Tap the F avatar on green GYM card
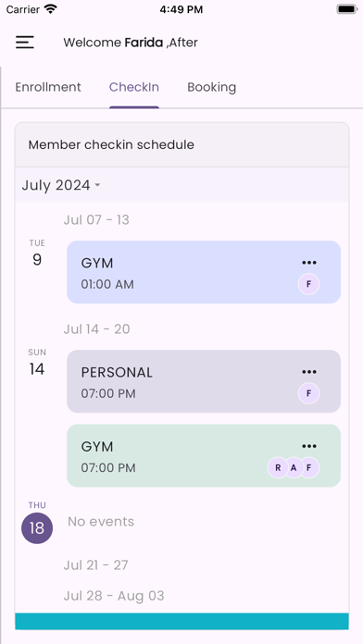Screen dimensions: 363x644 [x=308, y=468]
